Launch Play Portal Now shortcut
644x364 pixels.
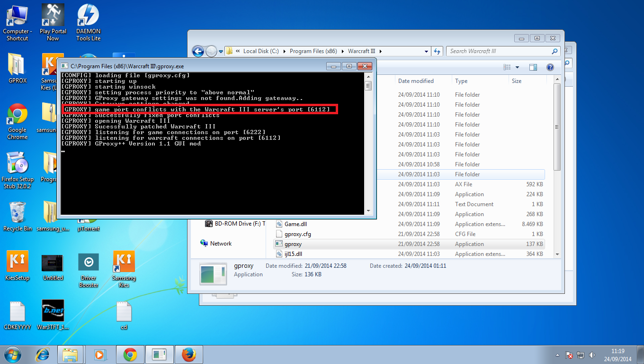[x=53, y=22]
